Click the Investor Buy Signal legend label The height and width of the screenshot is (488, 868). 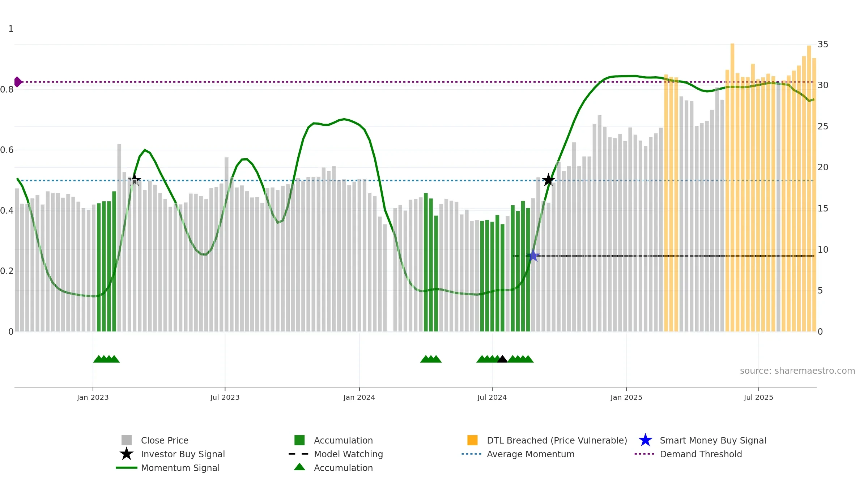183,454
